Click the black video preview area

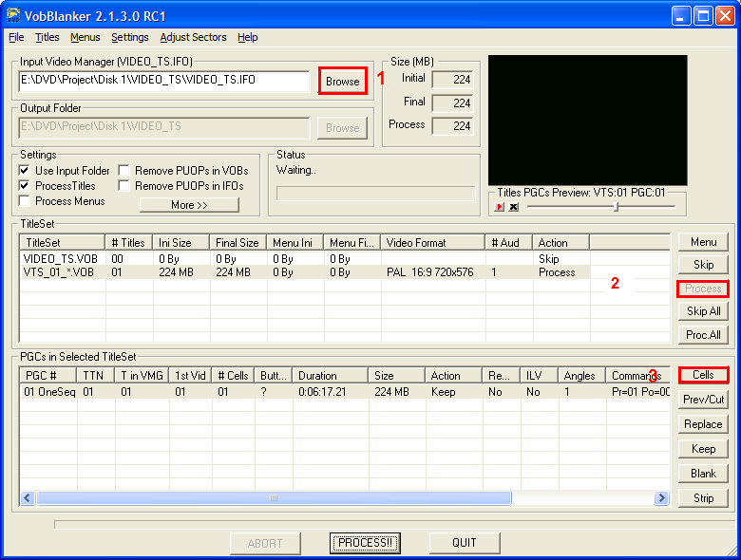click(x=587, y=120)
